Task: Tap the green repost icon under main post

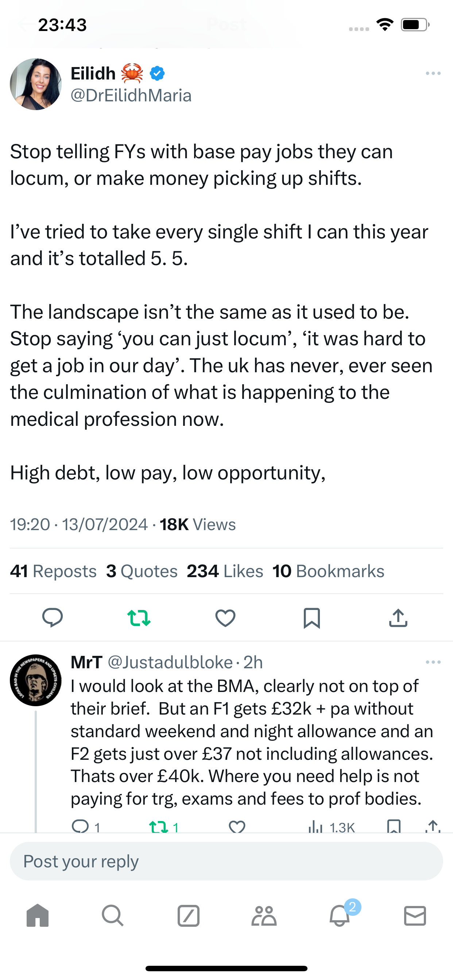Action: pos(139,617)
